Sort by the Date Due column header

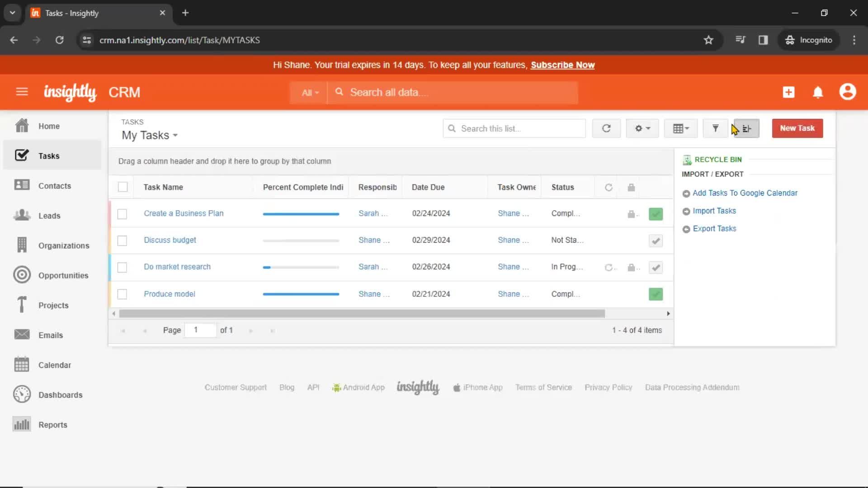pos(428,187)
